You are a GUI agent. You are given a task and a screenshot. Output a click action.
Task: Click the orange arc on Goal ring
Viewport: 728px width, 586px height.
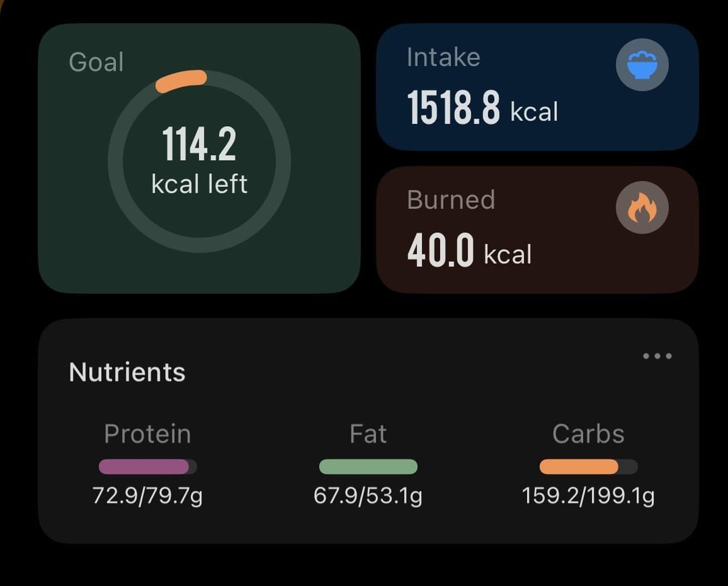pos(181,81)
